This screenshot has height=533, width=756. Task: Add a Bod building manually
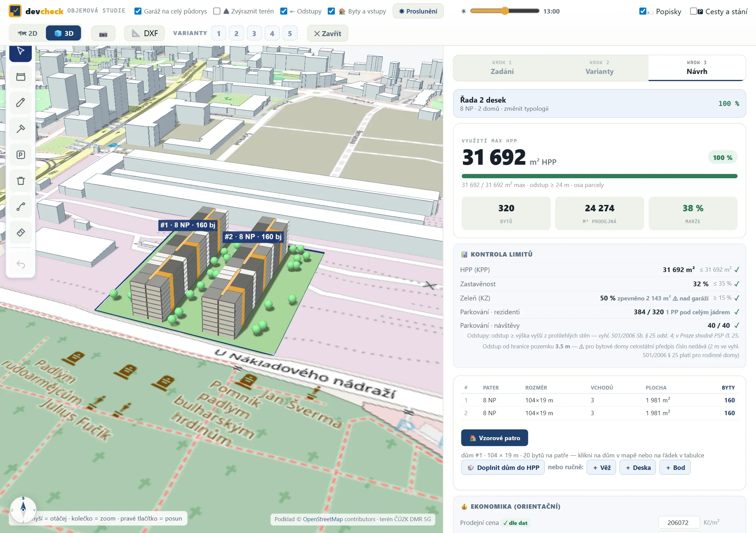coord(675,468)
